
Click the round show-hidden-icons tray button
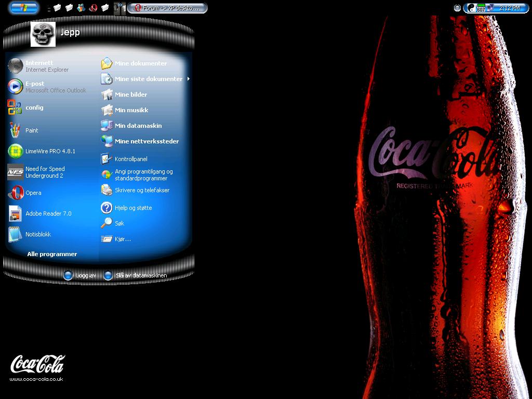(457, 8)
